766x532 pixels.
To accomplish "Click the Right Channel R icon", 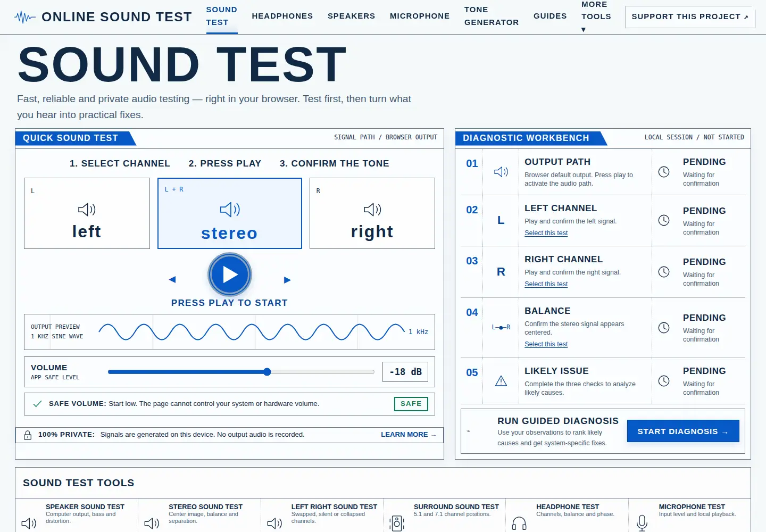I will pos(501,272).
